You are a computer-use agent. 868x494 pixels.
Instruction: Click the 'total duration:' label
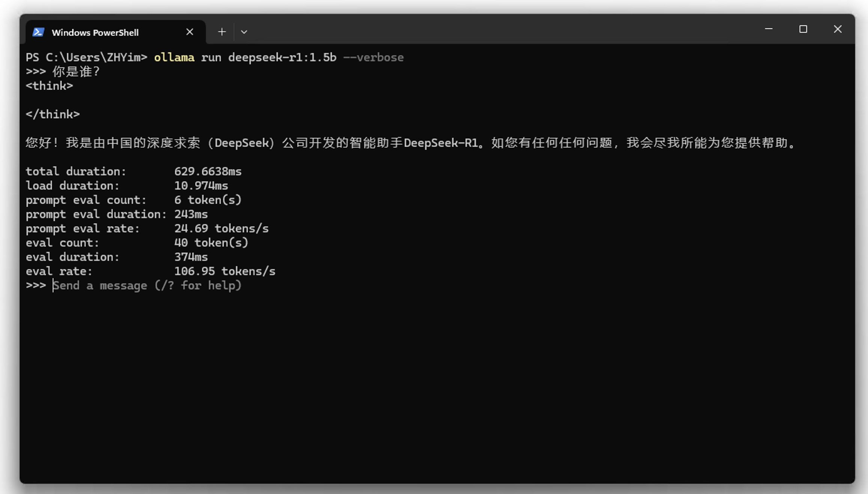76,172
